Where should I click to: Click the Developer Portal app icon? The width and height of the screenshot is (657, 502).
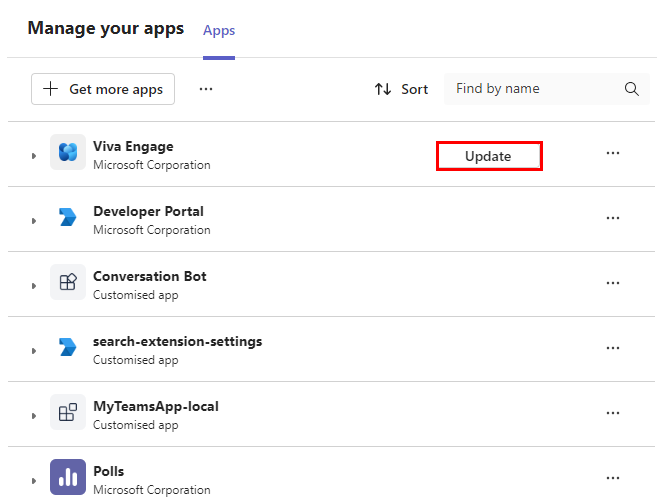click(x=68, y=218)
